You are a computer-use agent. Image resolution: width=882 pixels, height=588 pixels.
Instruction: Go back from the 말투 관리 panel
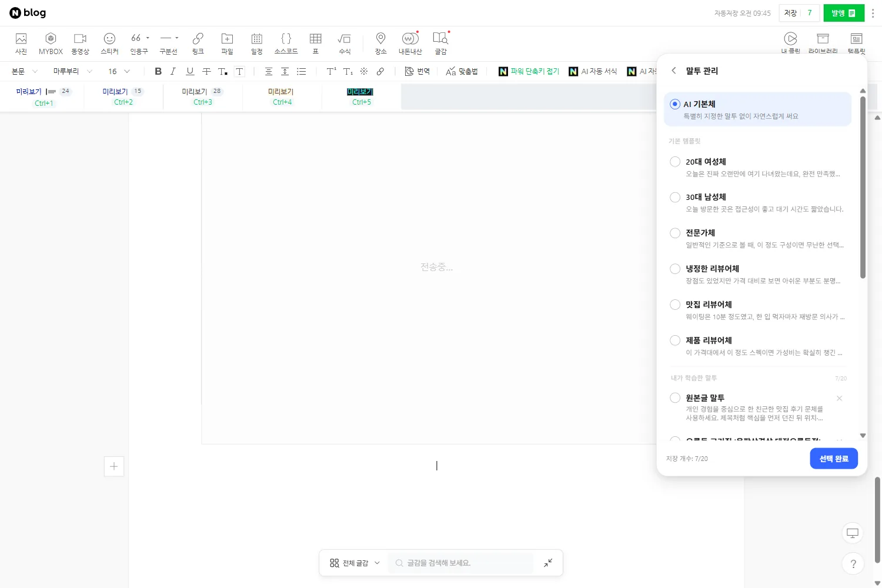(x=674, y=71)
